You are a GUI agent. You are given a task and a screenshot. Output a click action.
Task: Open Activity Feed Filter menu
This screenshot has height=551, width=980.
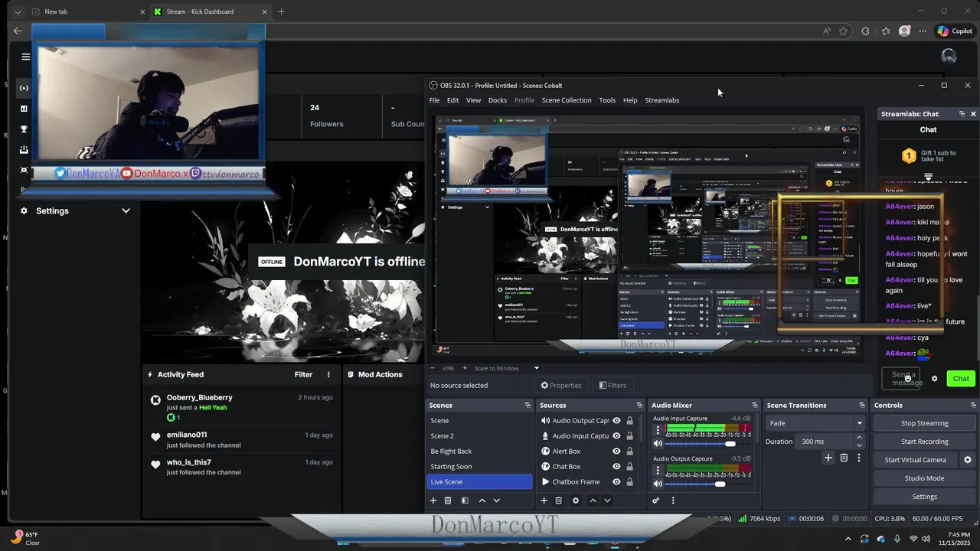tap(304, 374)
